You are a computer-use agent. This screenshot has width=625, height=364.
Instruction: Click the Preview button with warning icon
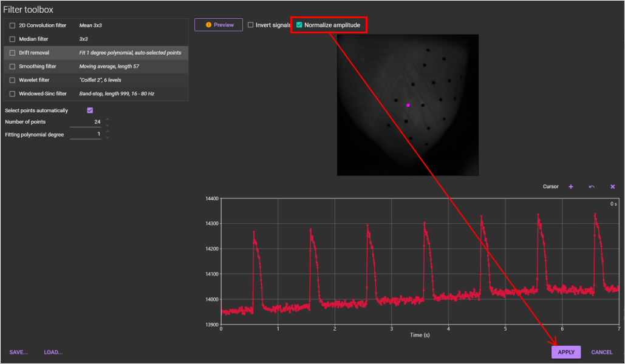pos(218,25)
